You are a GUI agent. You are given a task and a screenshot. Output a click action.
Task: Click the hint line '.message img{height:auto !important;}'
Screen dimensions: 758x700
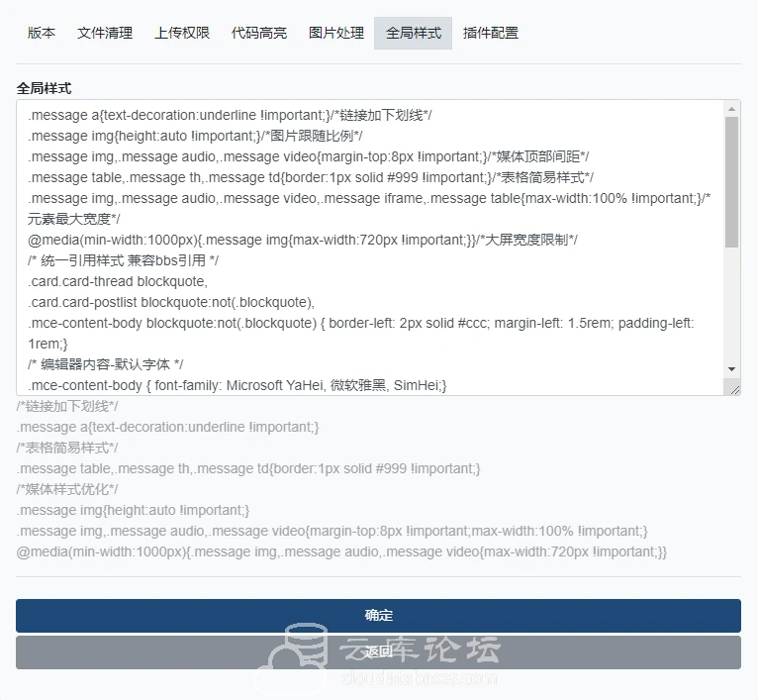click(133, 510)
